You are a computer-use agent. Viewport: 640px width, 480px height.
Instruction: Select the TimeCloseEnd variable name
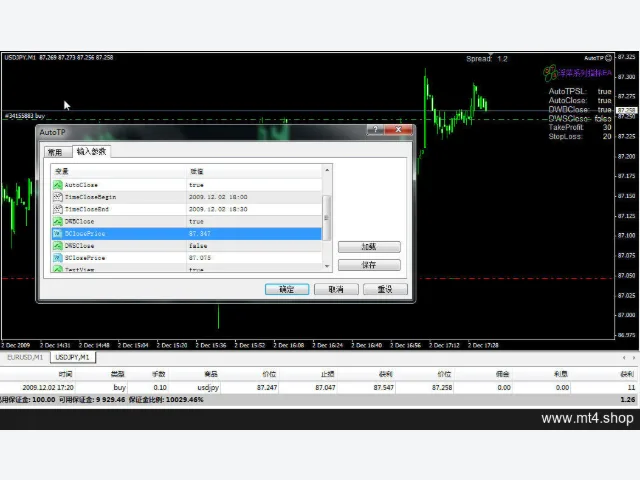tap(87, 209)
